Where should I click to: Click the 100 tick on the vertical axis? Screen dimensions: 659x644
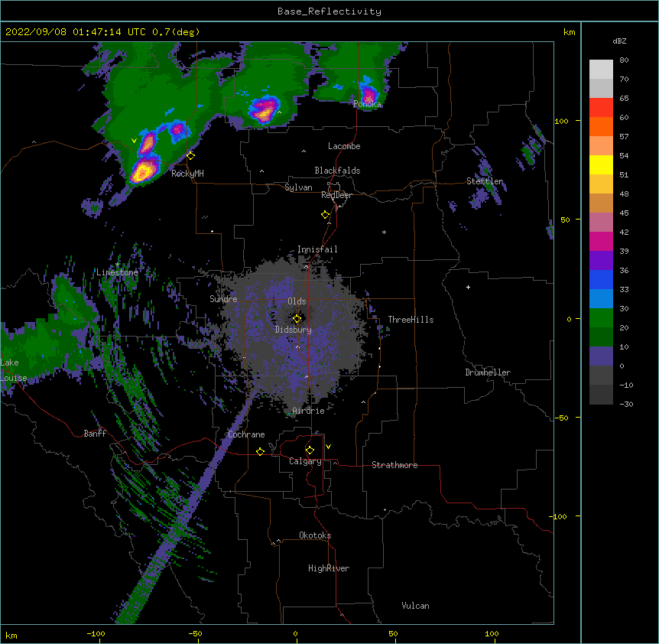pyautogui.click(x=561, y=121)
